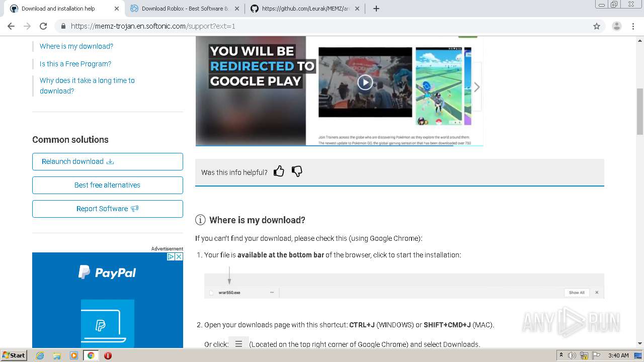Image resolution: width=644 pixels, height=362 pixels.
Task: Open the Windows Start menu
Action: point(14,355)
